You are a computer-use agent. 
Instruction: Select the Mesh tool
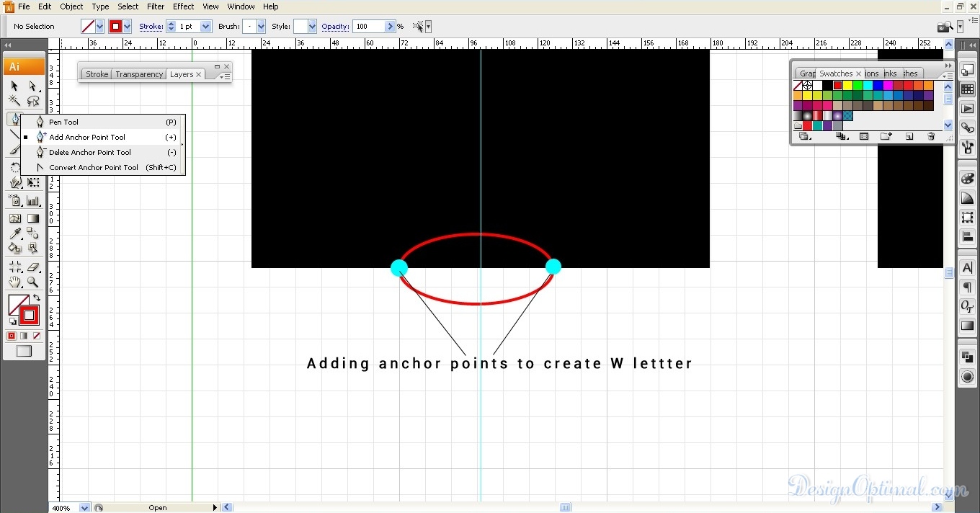[x=14, y=218]
